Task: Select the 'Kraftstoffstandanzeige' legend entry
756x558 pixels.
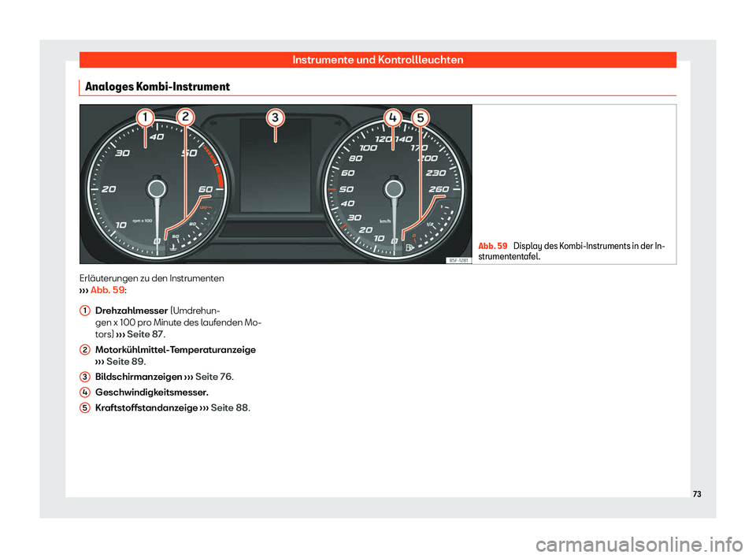Action: 146,408
